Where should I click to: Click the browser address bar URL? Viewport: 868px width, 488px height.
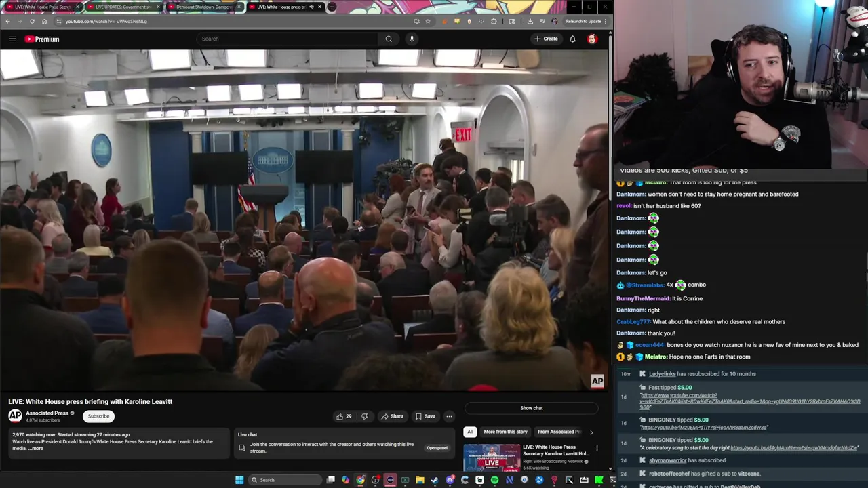pos(106,21)
